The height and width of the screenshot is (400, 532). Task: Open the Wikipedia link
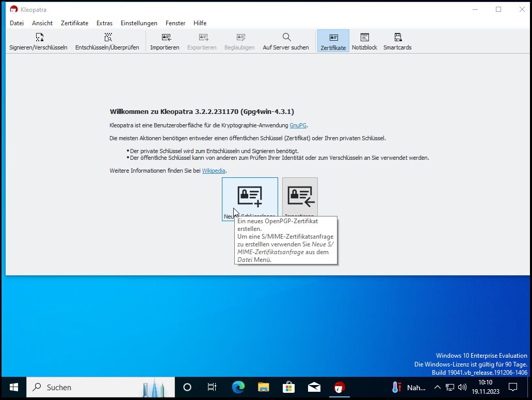(x=214, y=171)
